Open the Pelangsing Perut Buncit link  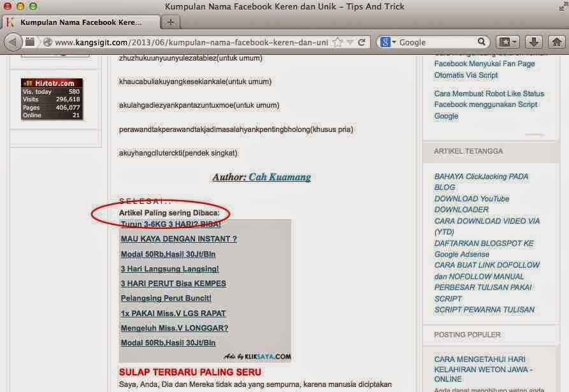[166, 298]
